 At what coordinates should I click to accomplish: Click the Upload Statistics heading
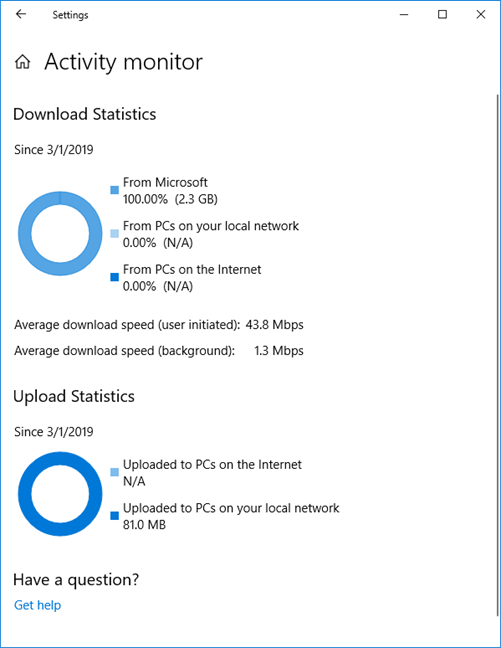click(x=74, y=396)
